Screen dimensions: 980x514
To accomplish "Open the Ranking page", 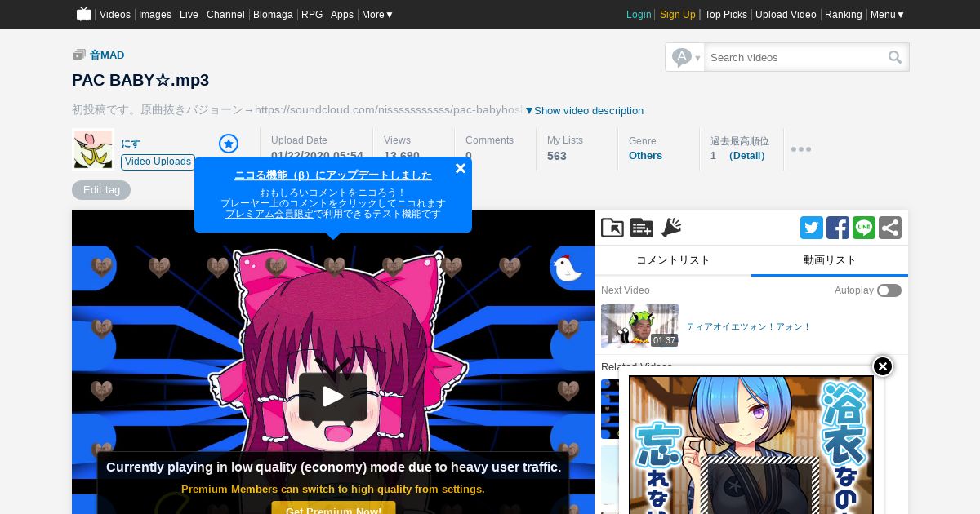I will point(844,15).
